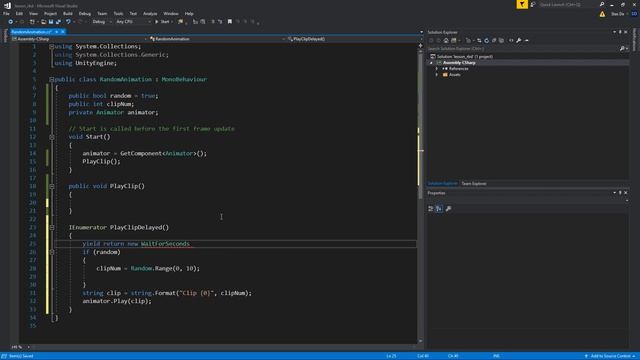The height and width of the screenshot is (360, 640).
Task: Open the Any CPU platform dropdown
Action: (133, 22)
